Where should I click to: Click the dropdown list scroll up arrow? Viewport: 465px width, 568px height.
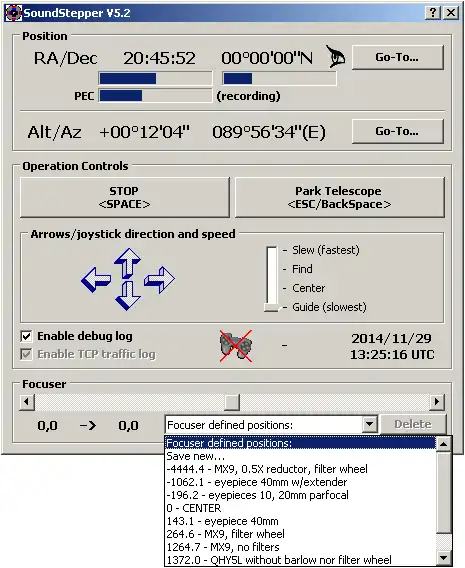pos(444,444)
